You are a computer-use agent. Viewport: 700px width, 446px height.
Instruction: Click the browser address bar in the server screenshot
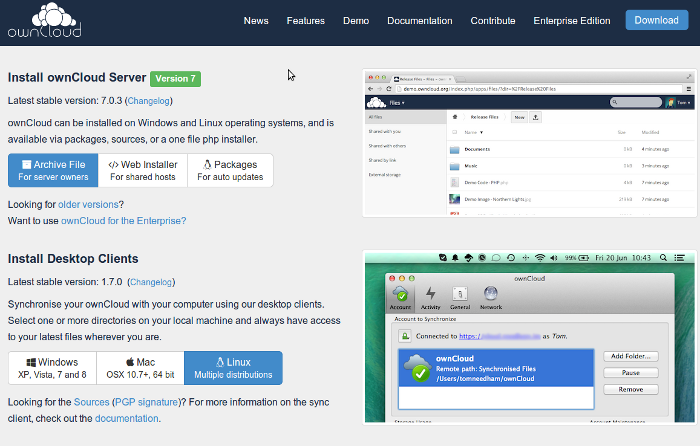pos(538,89)
